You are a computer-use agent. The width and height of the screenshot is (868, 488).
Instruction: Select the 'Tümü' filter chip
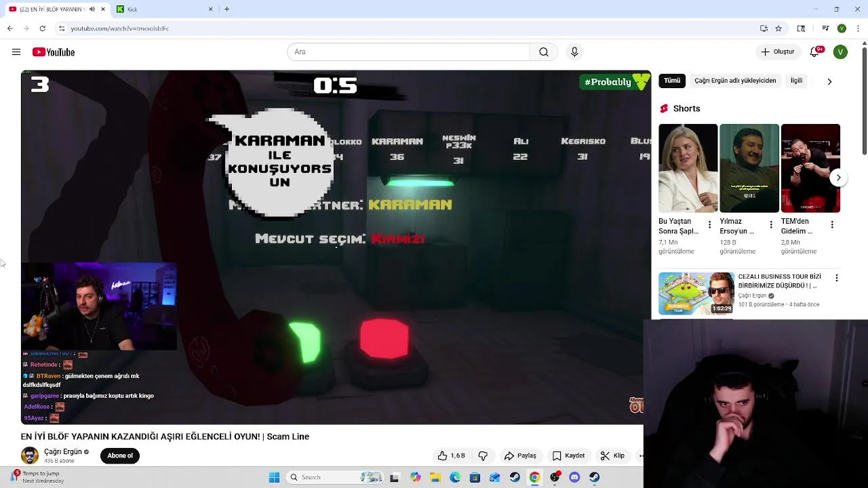point(672,81)
